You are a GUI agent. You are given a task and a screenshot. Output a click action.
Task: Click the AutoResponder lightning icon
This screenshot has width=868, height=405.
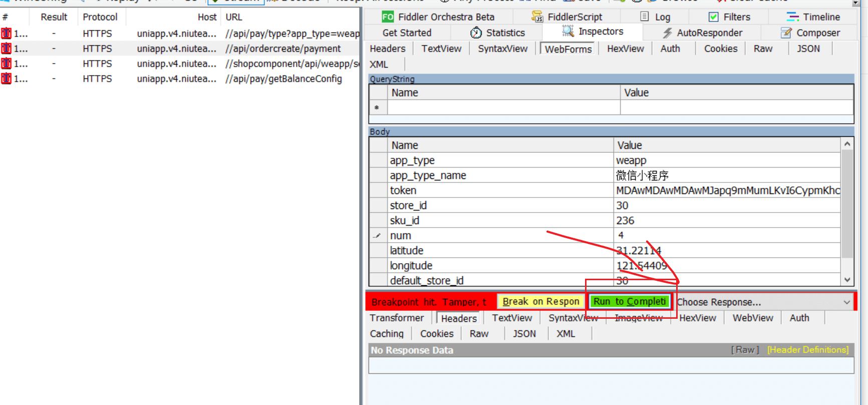(x=667, y=33)
